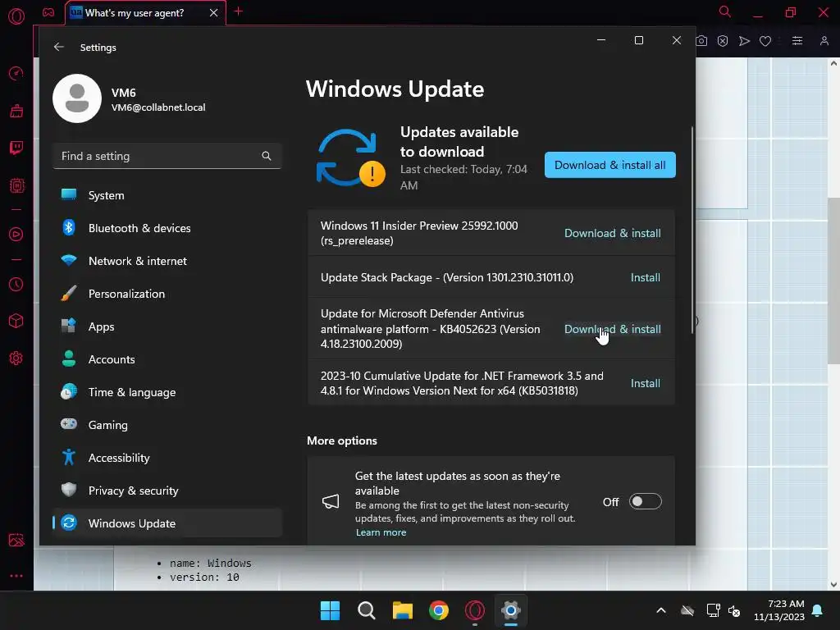The image size is (840, 630).
Task: Click the network tray icon
Action: tap(713, 610)
